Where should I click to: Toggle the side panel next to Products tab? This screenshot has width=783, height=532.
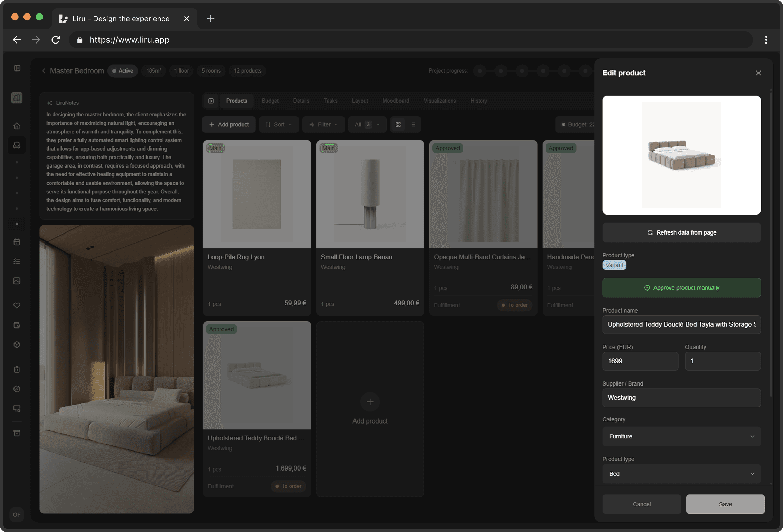pos(211,101)
